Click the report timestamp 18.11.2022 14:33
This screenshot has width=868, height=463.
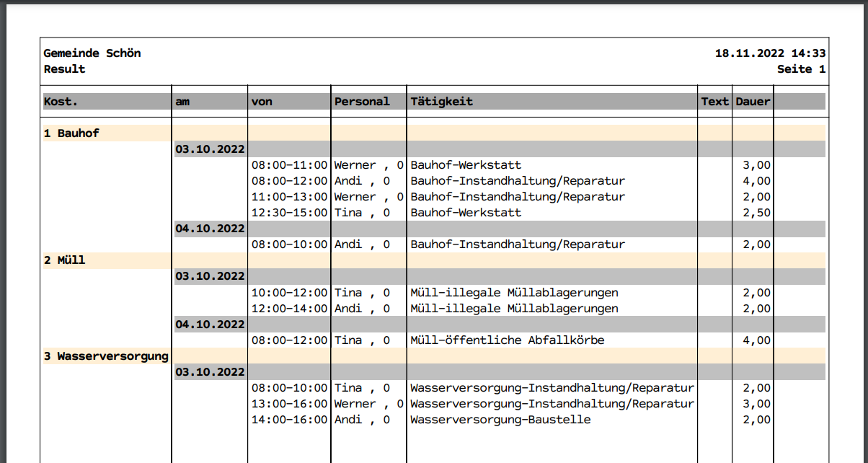(x=770, y=53)
